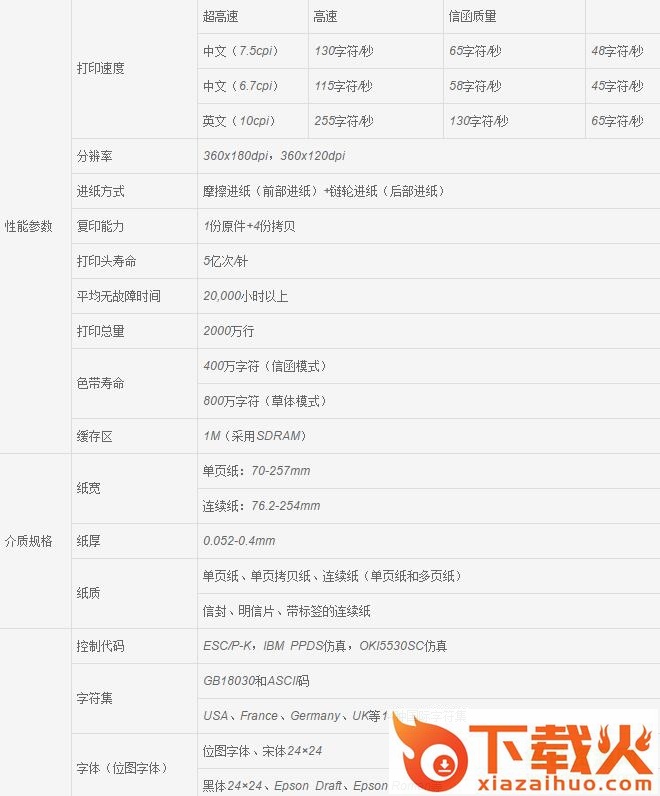Viewport: 660px width, 796px height.
Task: Select the 单页纸、单页拷贝纸、连续纸 paper type row
Action: pos(333,576)
